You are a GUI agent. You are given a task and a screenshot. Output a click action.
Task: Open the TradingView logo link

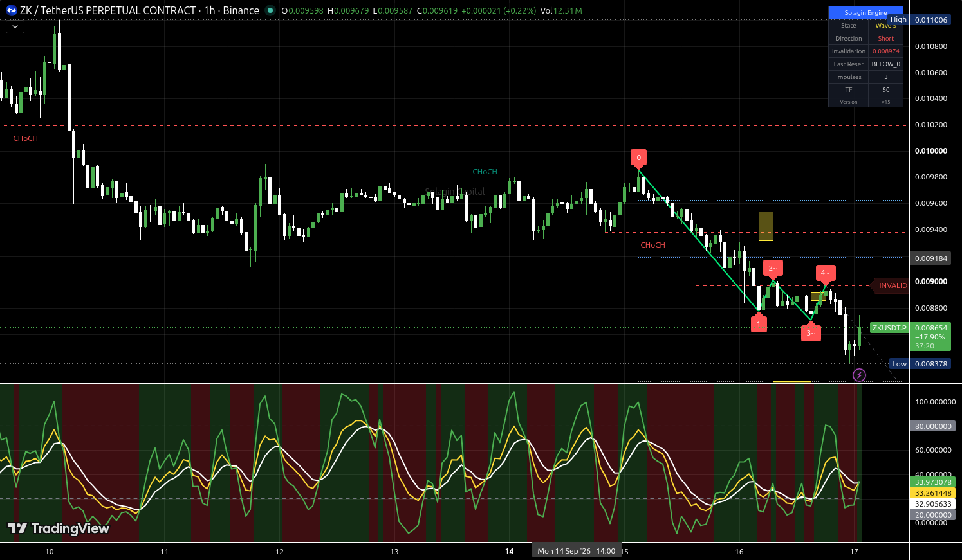(59, 528)
